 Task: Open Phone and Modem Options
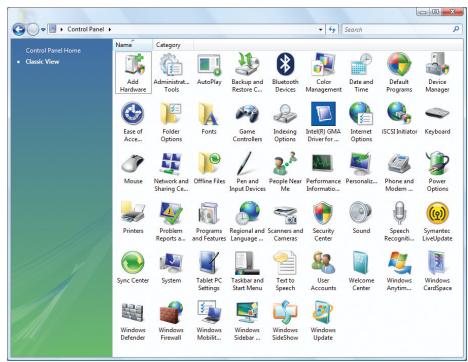click(x=399, y=172)
